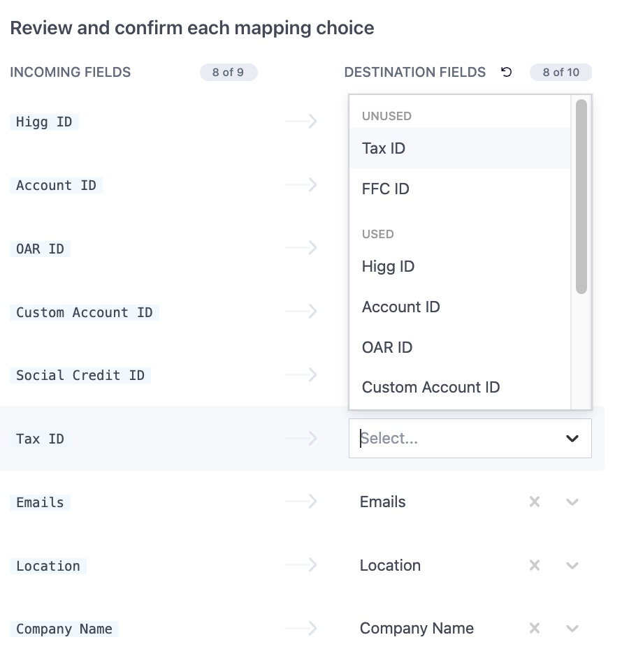This screenshot has height=672, width=622.
Task: Focus the Select... search input field
Action: pyautogui.click(x=457, y=439)
